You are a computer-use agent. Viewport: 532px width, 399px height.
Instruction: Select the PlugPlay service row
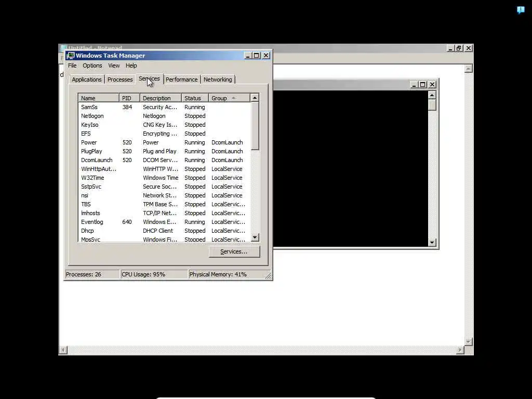[164, 151]
